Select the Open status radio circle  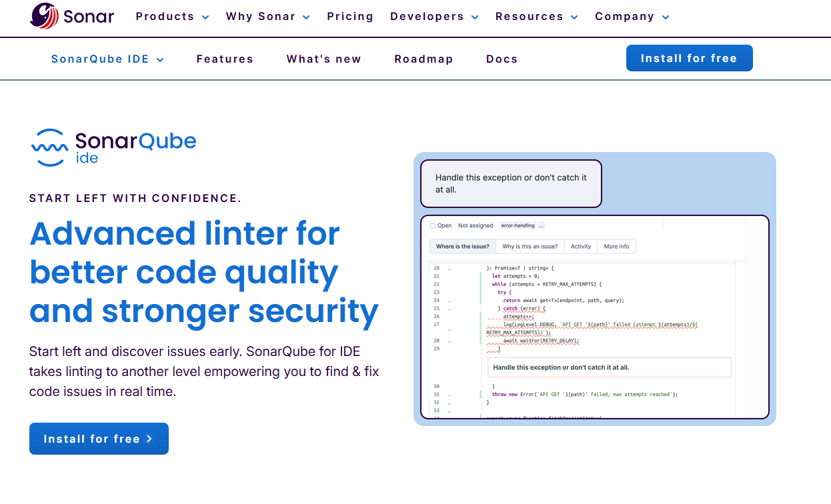click(x=433, y=226)
